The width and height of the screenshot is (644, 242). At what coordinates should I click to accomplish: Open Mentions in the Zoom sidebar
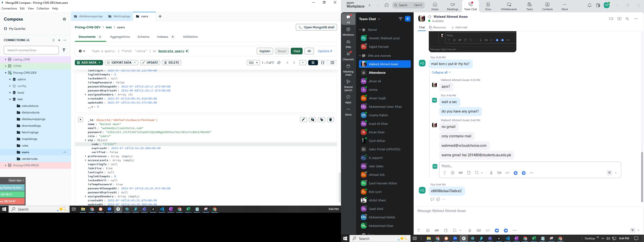pyautogui.click(x=348, y=32)
